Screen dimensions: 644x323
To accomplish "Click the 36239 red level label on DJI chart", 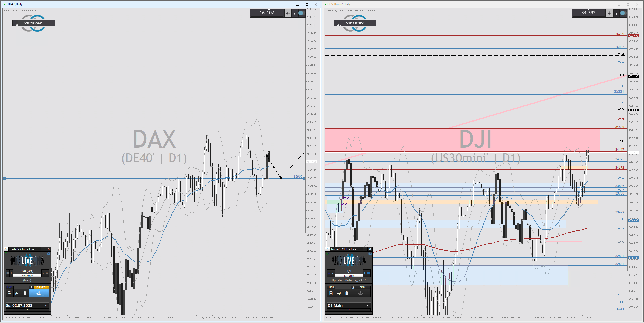I will tap(620, 34).
